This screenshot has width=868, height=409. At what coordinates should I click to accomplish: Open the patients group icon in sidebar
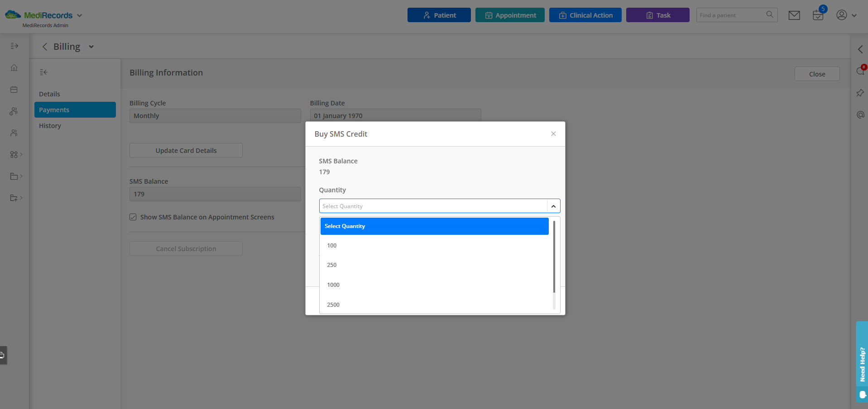(x=14, y=111)
